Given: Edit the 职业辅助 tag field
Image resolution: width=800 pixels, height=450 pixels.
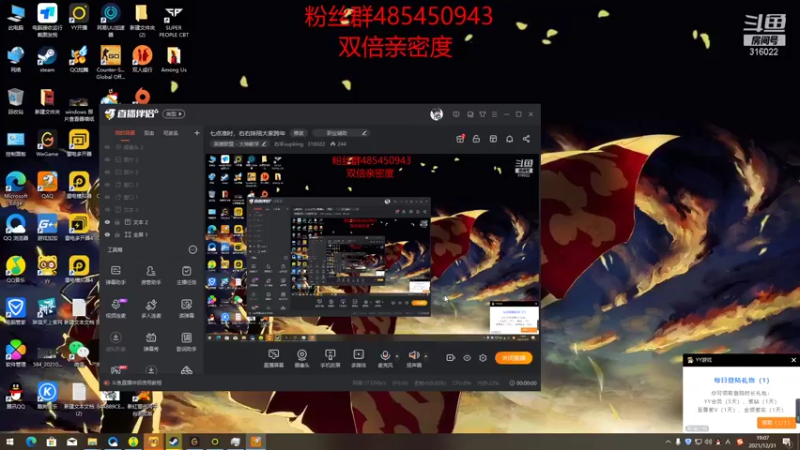Looking at the screenshot, I should coord(340,133).
